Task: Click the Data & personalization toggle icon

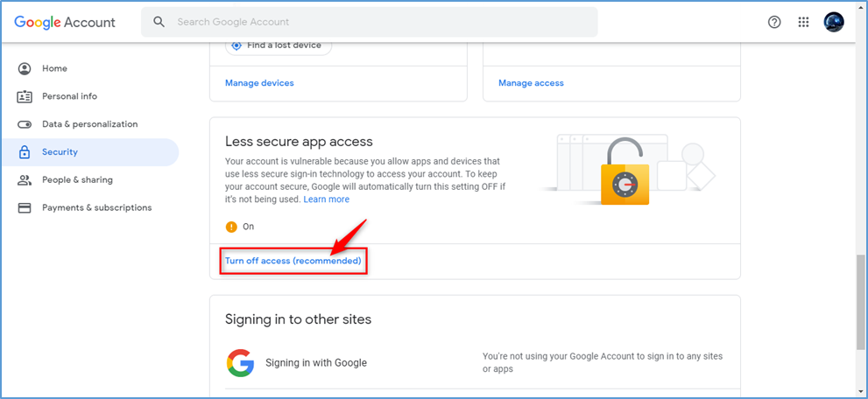Action: 25,124
